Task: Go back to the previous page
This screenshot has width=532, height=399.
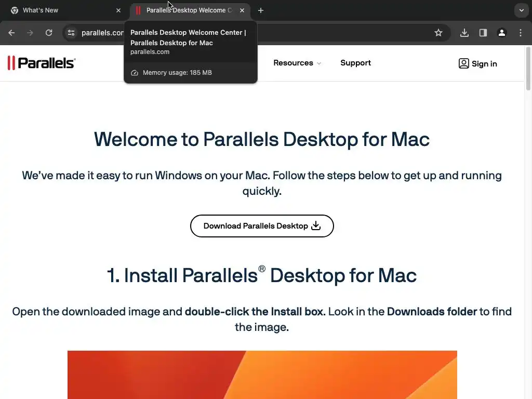Action: [x=11, y=33]
